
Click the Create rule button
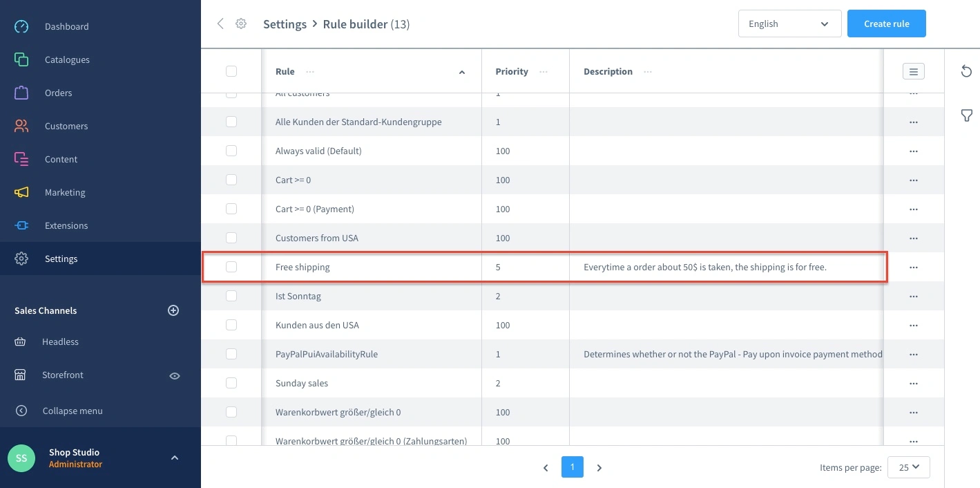[886, 24]
